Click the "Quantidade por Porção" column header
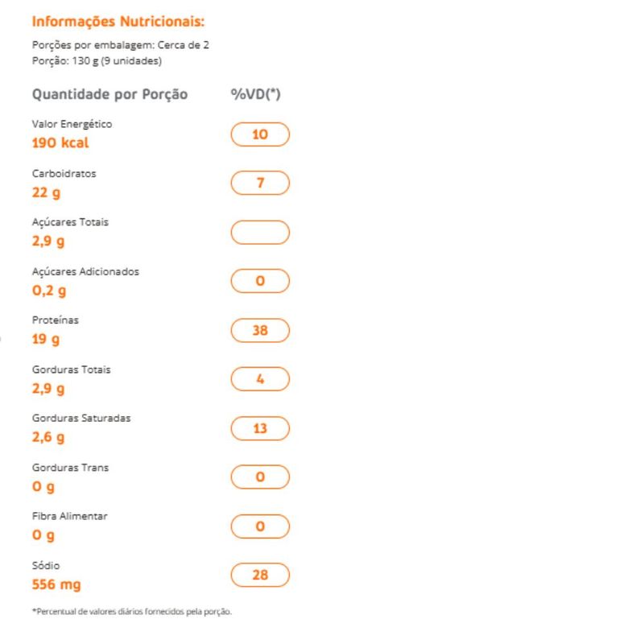Viewport: 644px width, 644px height. click(109, 94)
